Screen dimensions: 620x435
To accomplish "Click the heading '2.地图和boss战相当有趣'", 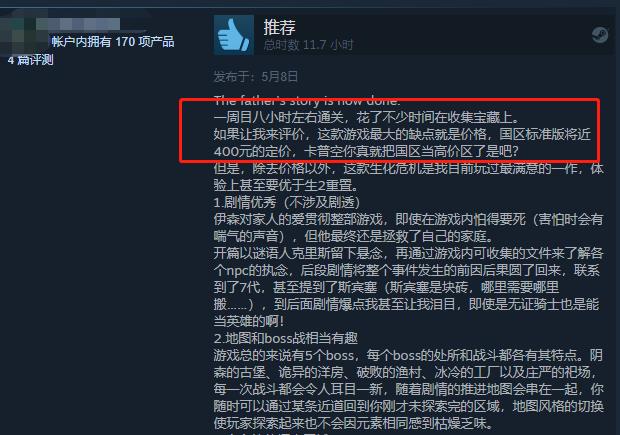I will [285, 339].
